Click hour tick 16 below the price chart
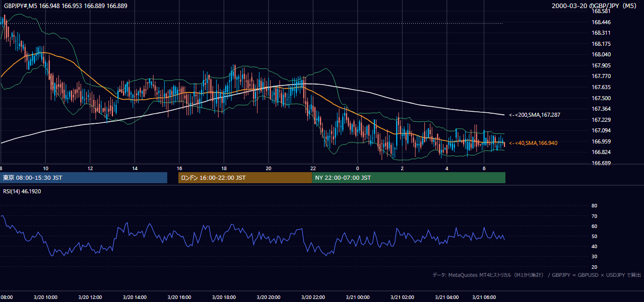644x302 pixels. click(x=179, y=168)
